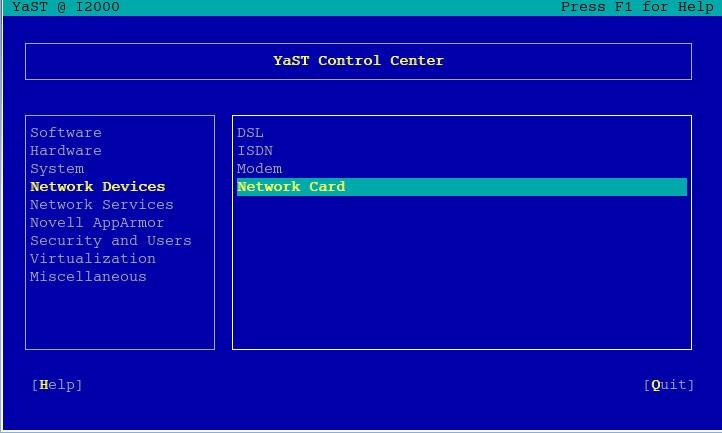Select the Miscellaneous category
Viewport: 722px width, 433px height.
88,276
